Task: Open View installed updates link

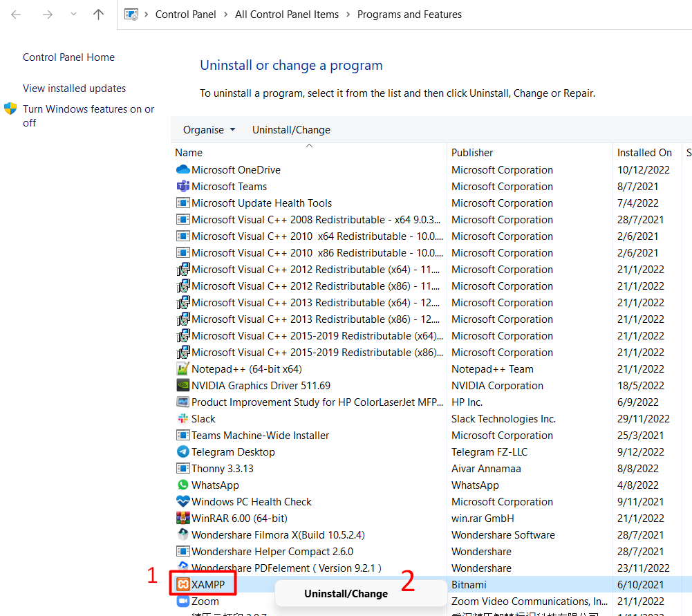Action: [74, 88]
